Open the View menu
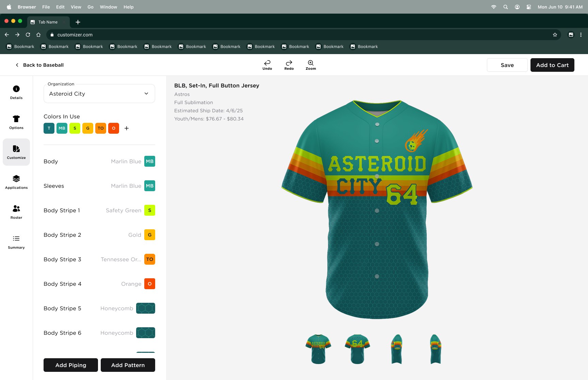 pos(76,7)
